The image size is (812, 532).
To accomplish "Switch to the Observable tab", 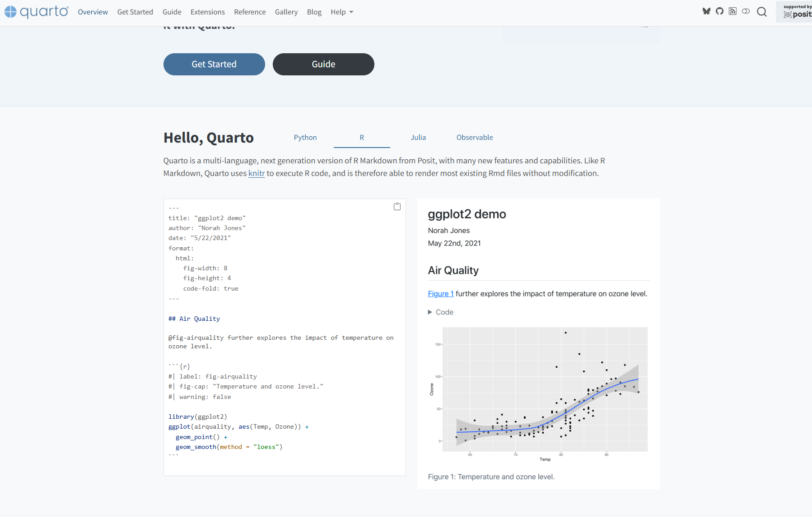I will tap(475, 138).
